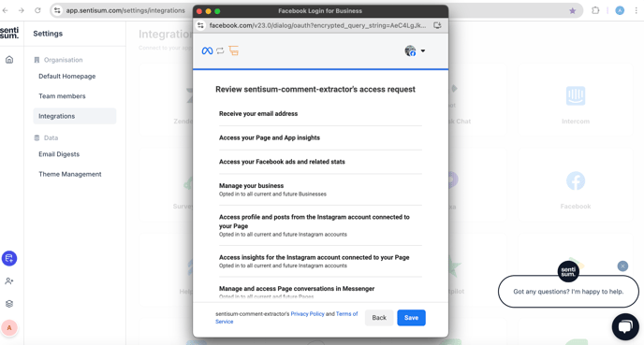The height and width of the screenshot is (345, 644).
Task: Select the Intercom integration card
Action: coord(576,100)
